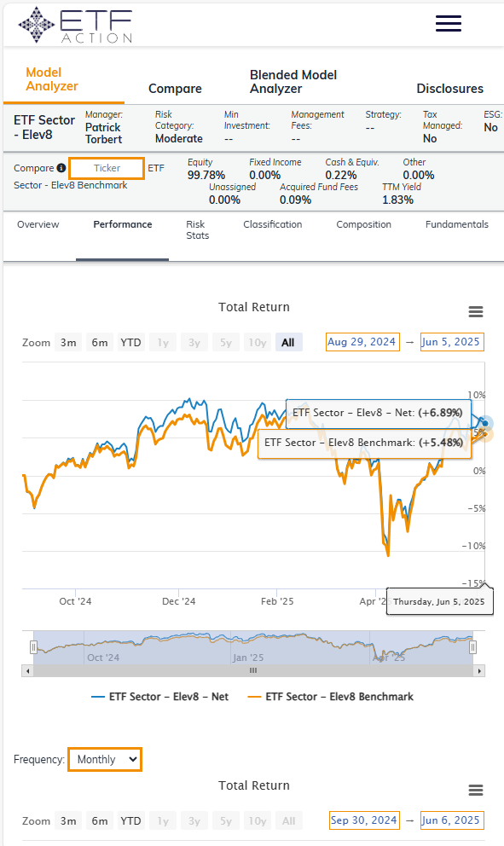Click the right navigator range handle
Viewport: 504px width, 846px height.
coord(472,647)
